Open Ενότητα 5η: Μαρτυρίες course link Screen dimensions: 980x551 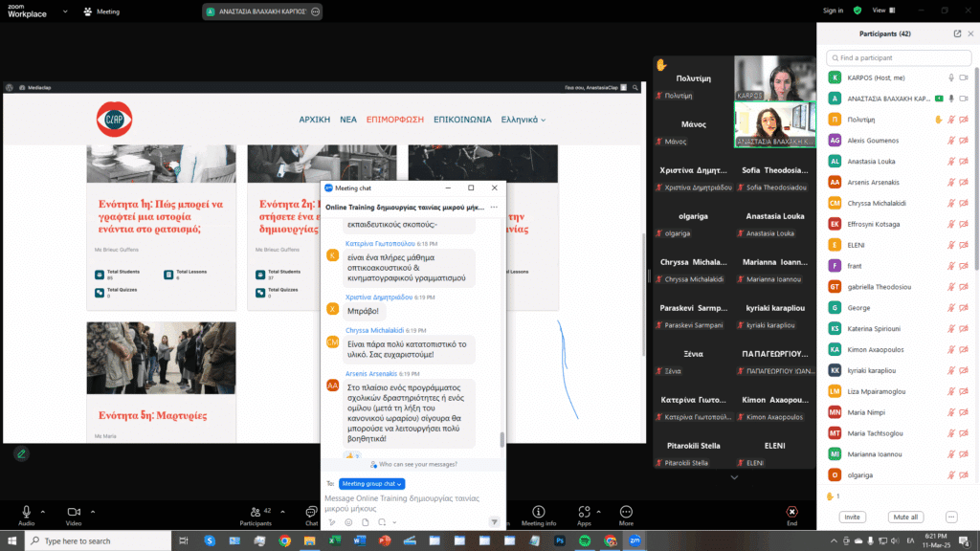click(152, 415)
